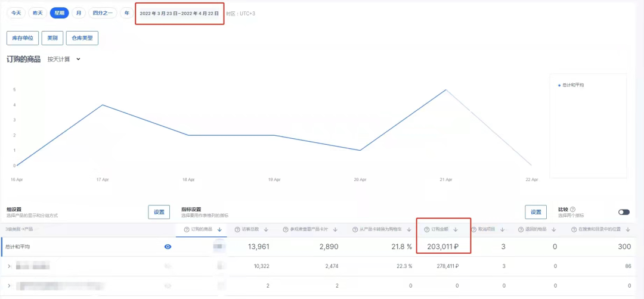
Task: Select the 四分之一 period tab
Action: [103, 13]
